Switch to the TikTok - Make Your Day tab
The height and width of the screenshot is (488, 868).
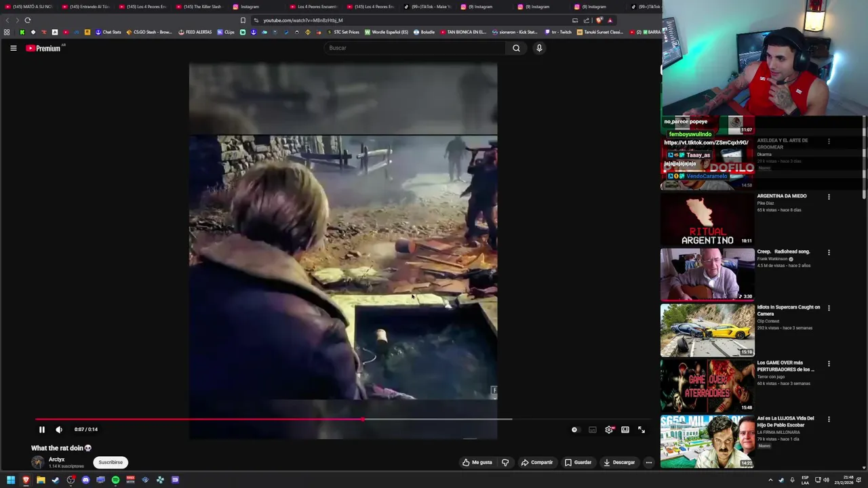(x=428, y=7)
